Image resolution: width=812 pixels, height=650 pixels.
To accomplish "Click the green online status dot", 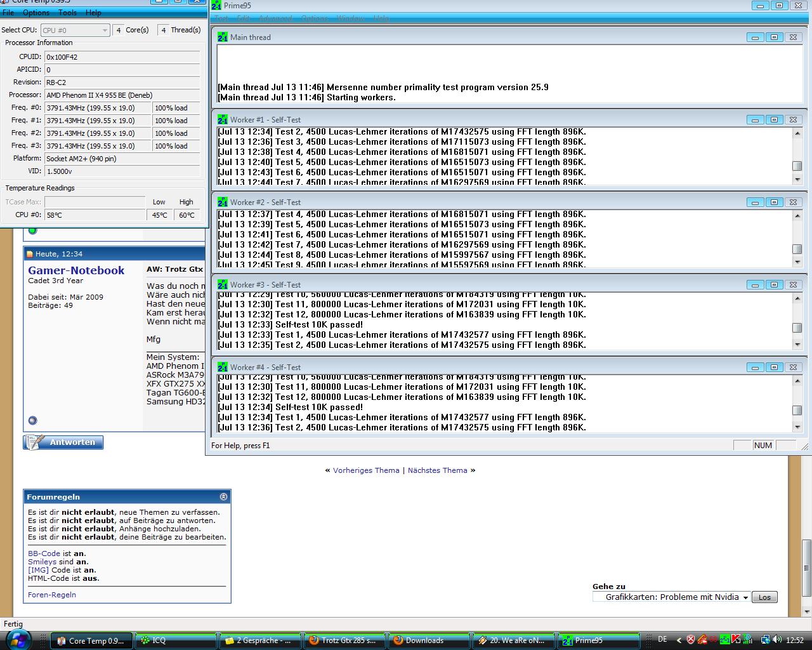I will click(x=32, y=230).
